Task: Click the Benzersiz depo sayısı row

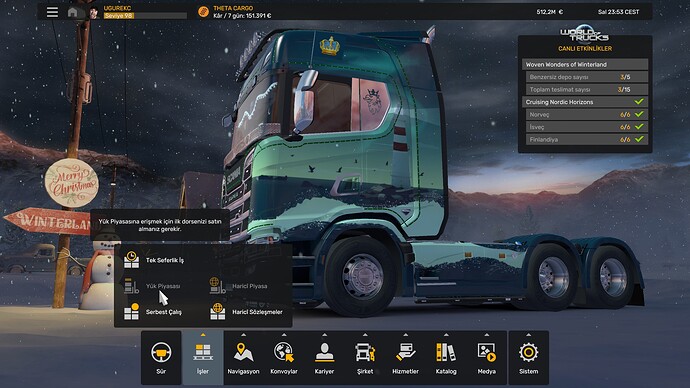Action: (587, 77)
